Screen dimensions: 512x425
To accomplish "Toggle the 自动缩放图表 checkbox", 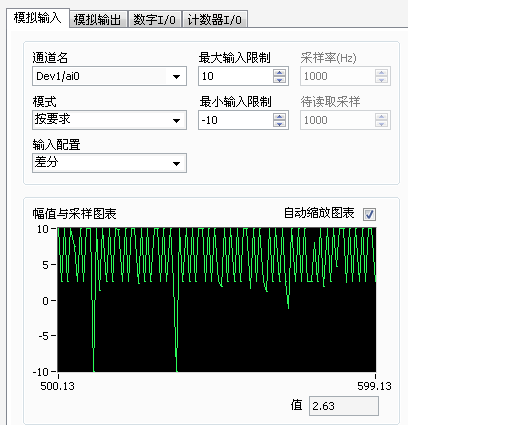I will 369,214.
